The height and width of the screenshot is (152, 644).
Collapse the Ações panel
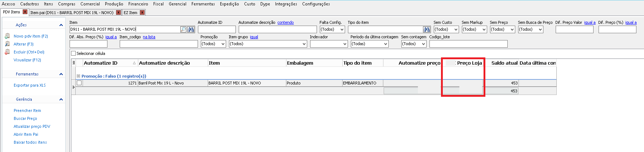pyautogui.click(x=61, y=25)
